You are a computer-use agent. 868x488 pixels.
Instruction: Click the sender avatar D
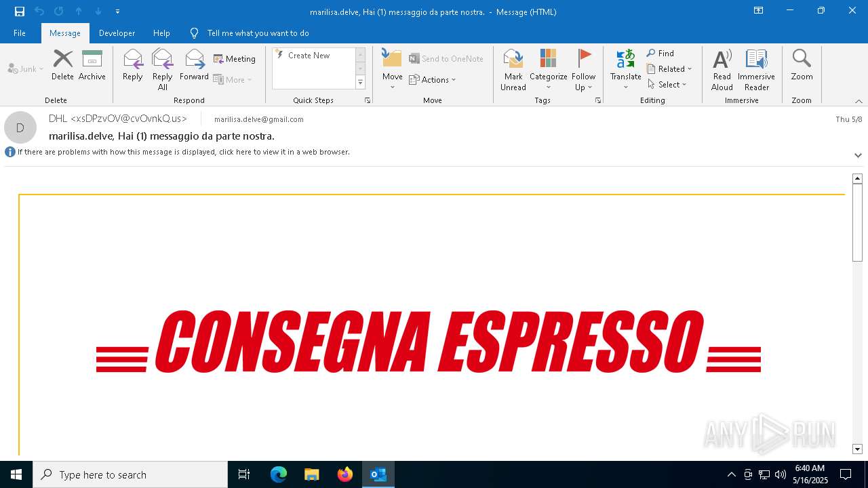(20, 127)
